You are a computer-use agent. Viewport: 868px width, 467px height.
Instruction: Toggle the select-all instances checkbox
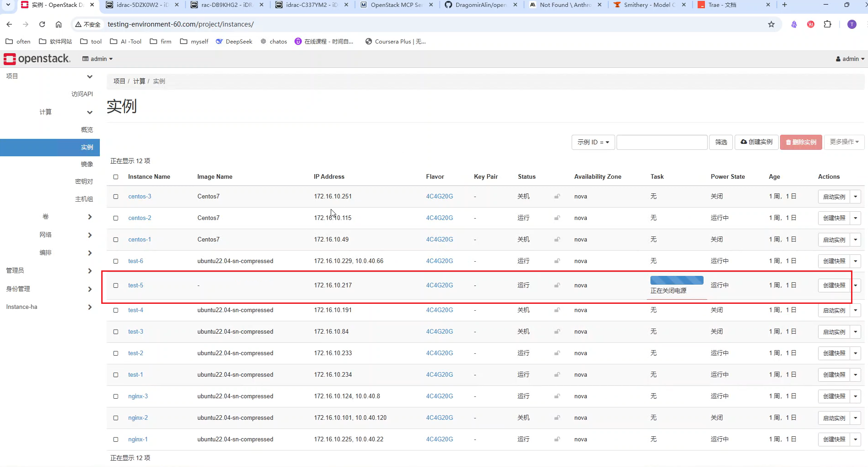(116, 177)
